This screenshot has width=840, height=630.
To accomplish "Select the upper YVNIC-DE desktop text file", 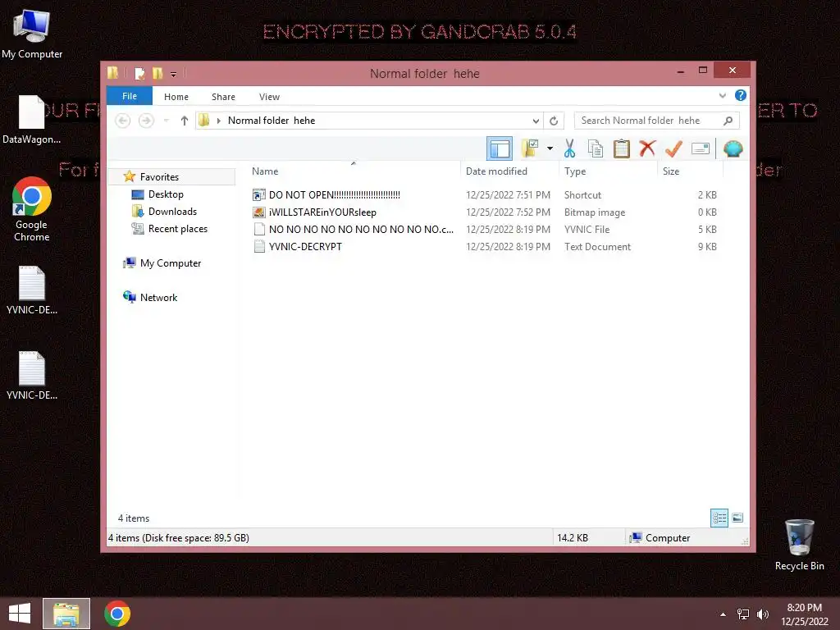I will point(32,290).
